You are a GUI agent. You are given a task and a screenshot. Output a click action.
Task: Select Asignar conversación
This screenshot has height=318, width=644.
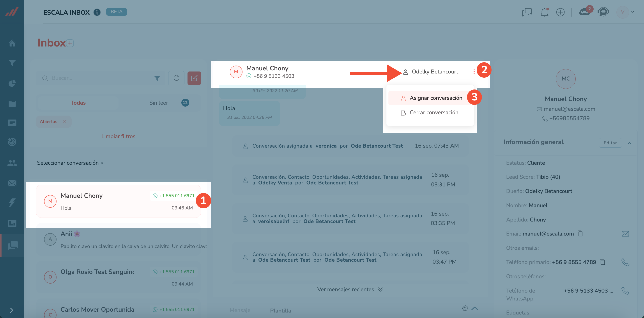coord(431,98)
